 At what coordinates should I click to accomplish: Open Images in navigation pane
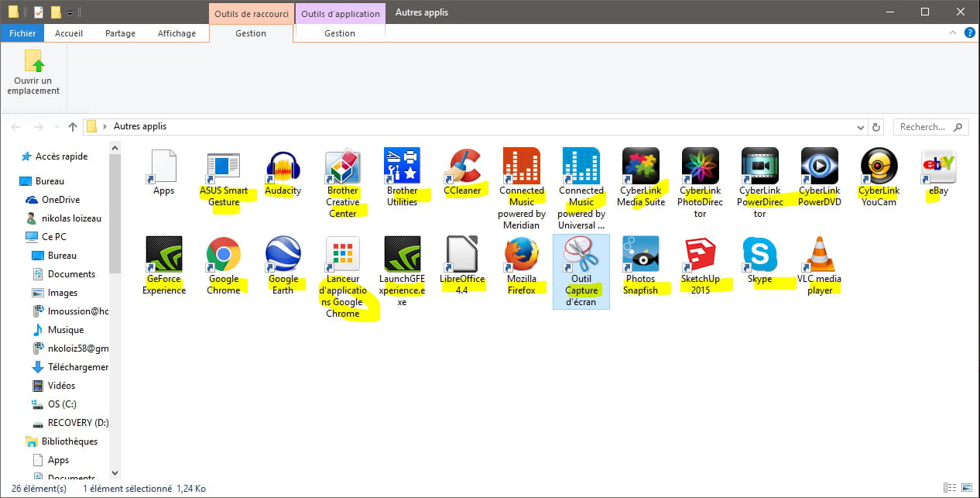63,293
